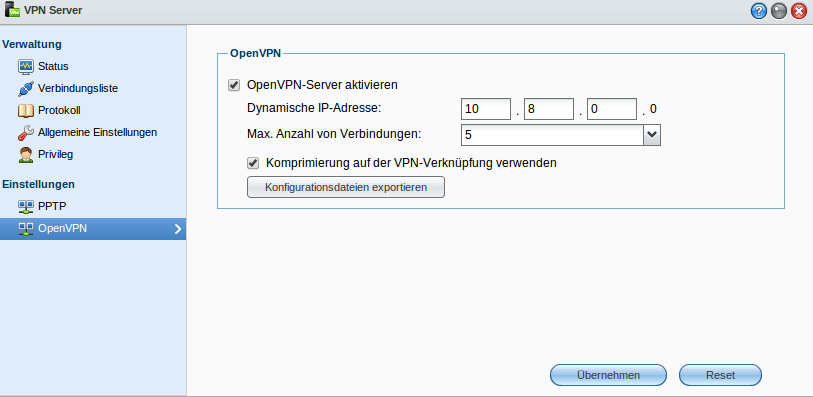The height and width of the screenshot is (397, 813).
Task: Click the PPTP network icon
Action: click(25, 206)
